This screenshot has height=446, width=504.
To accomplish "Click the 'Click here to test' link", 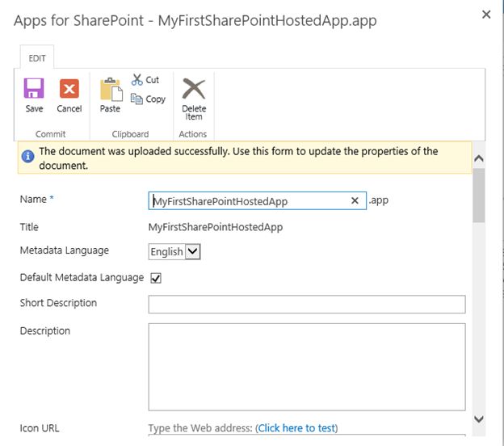I will (x=296, y=428).
